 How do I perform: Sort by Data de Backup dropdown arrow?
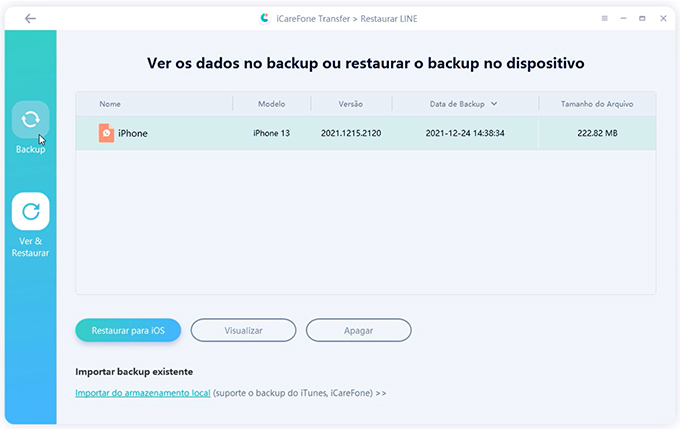pyautogui.click(x=494, y=104)
